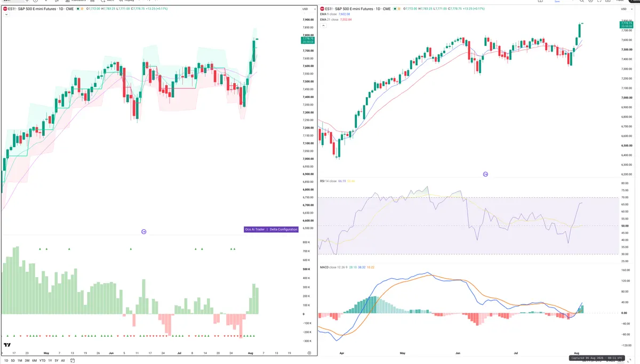Image resolution: width=640 pixels, height=364 pixels.
Task: Click MACD histogram value 10.22
Action: (x=371, y=267)
